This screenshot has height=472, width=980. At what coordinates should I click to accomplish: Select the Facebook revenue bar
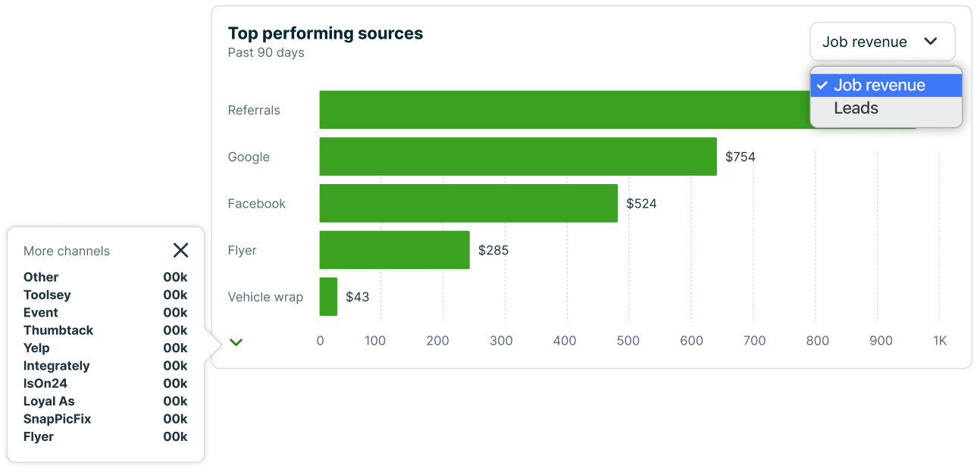[x=468, y=204]
